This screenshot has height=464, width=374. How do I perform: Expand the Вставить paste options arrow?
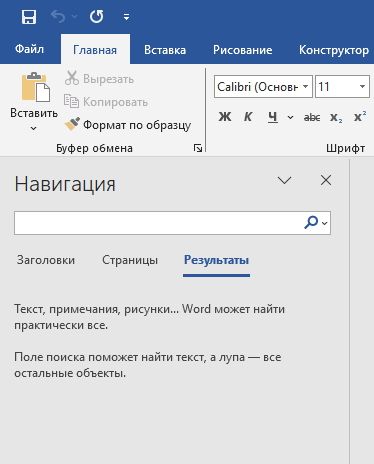(x=33, y=128)
